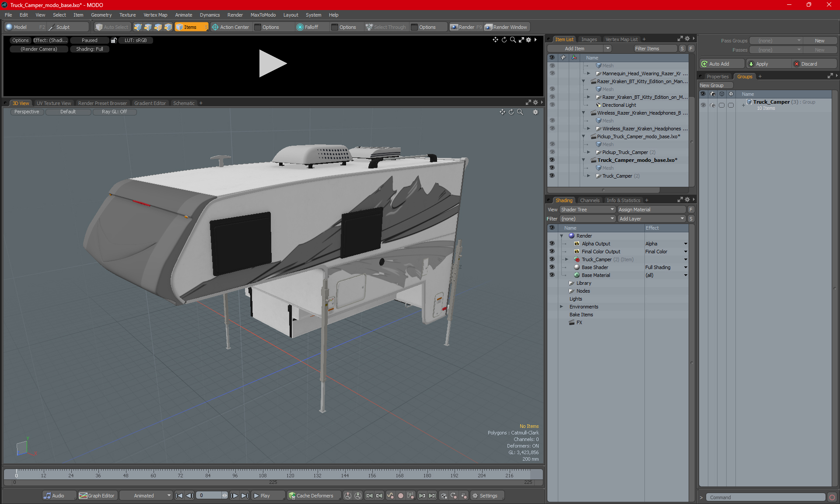Image resolution: width=840 pixels, height=504 pixels.
Task: Click the Action Center tool icon
Action: (x=215, y=27)
